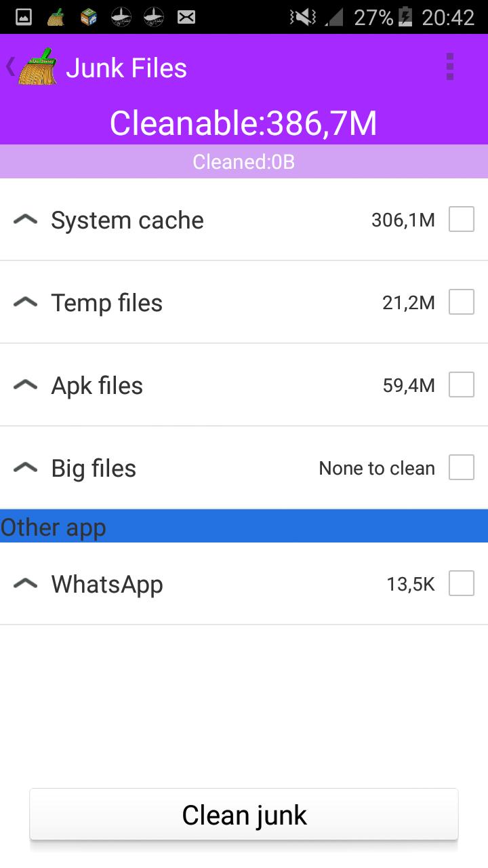
Task: Select the Temp files checkbox
Action: tap(462, 302)
